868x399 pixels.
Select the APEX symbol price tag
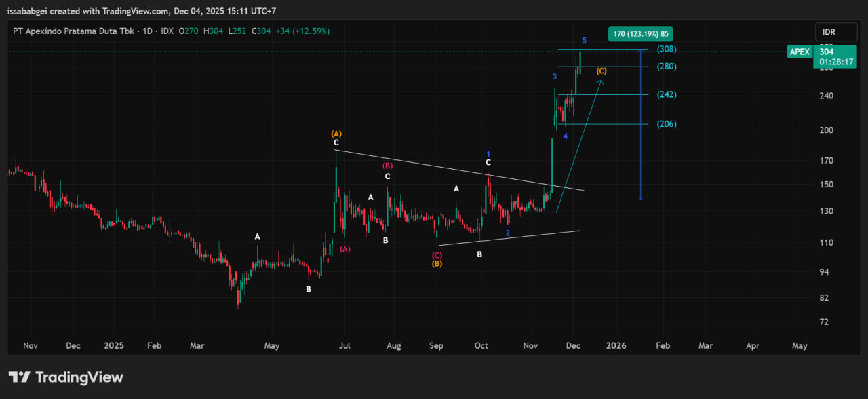[x=800, y=52]
